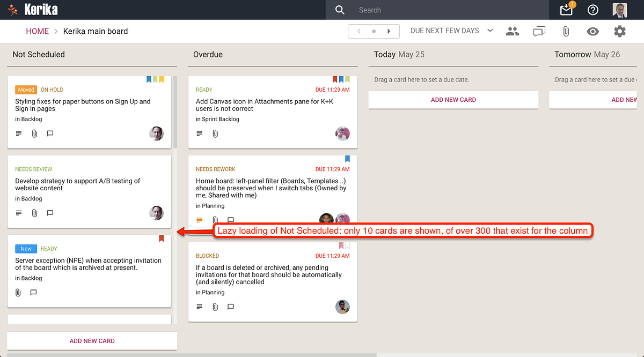This screenshot has width=644, height=357.
Task: Open the DUE NEXT FEW DAYS dropdown
Action: 451,31
